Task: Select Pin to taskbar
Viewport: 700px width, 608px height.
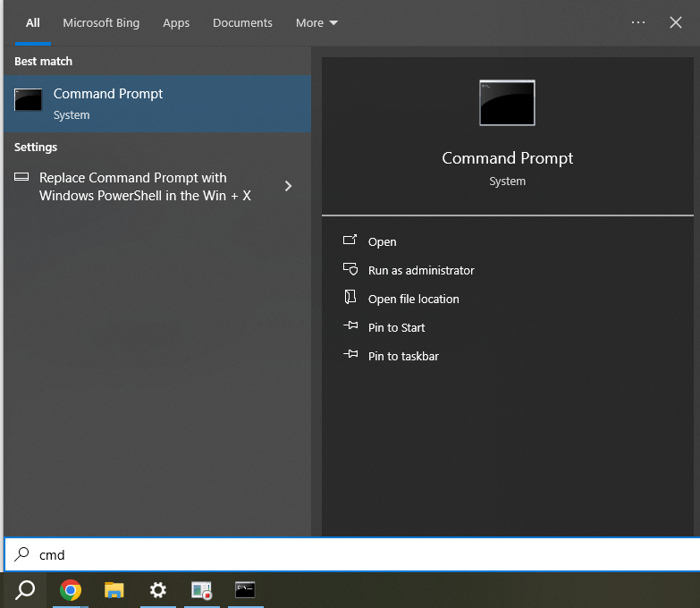Action: pyautogui.click(x=403, y=356)
